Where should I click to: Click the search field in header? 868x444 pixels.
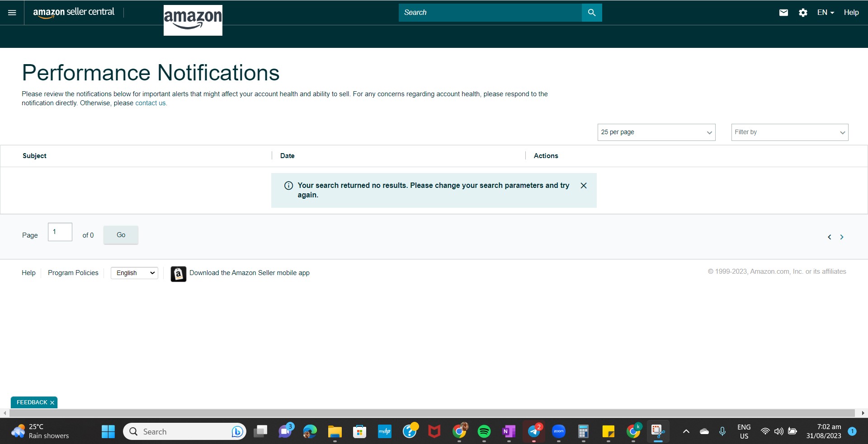(x=490, y=13)
